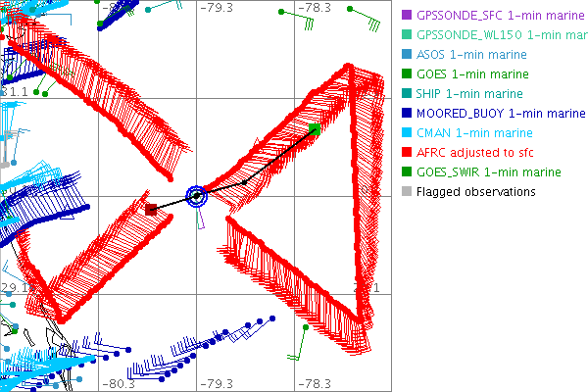Click the black dot on the storm track line

(244, 181)
